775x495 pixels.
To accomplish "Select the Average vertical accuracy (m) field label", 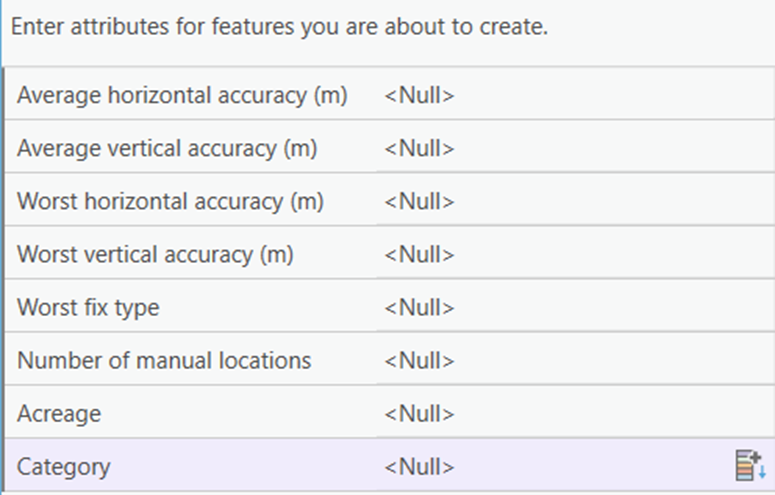I will coord(167,148).
